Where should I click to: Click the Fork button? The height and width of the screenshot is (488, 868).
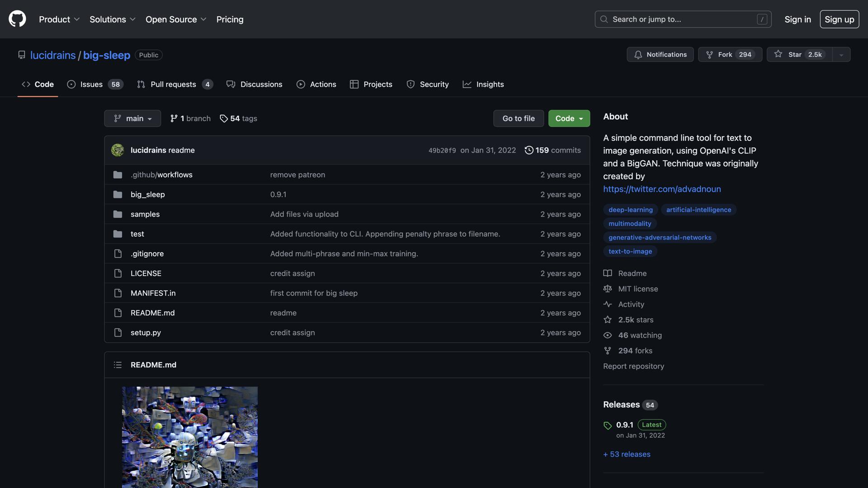click(730, 55)
